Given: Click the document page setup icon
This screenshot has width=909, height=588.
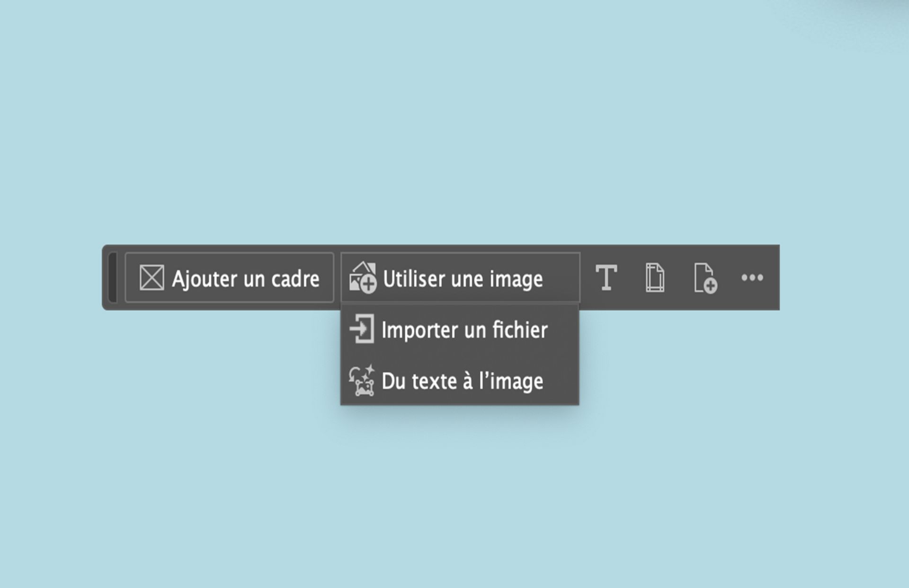Looking at the screenshot, I should pos(655,279).
